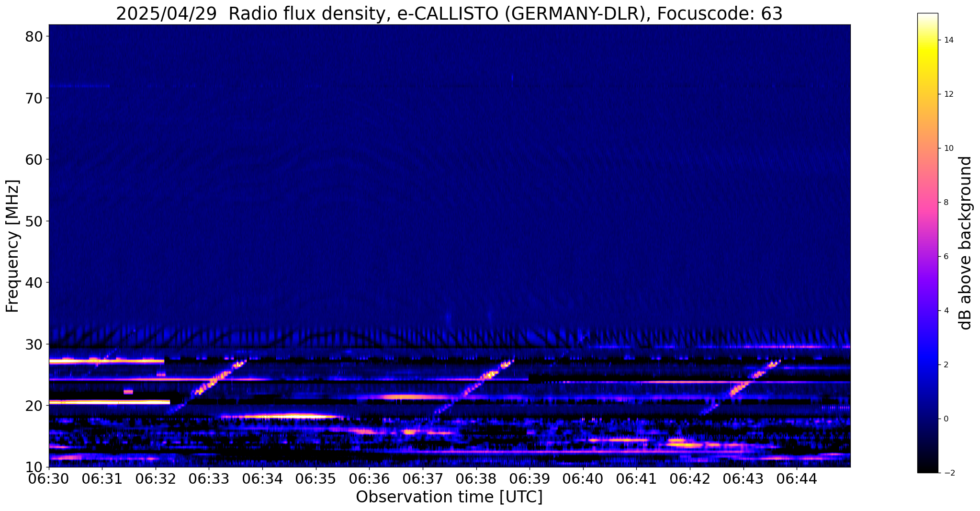Image resolution: width=980 pixels, height=511 pixels.
Task: Click the 06:35 time tick label
Action: tap(316, 478)
